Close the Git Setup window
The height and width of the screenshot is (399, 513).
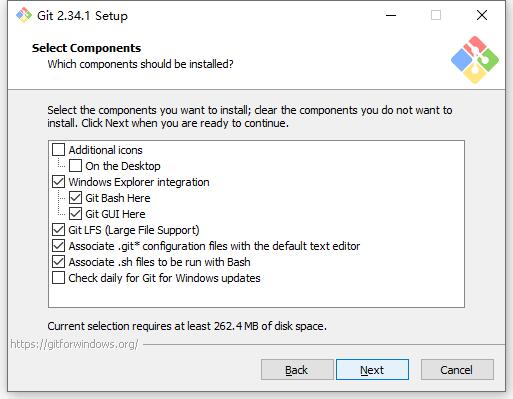(x=482, y=15)
